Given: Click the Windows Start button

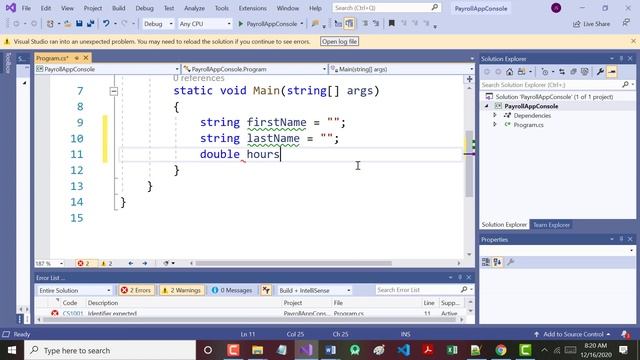Looking at the screenshot, I should 12,350.
